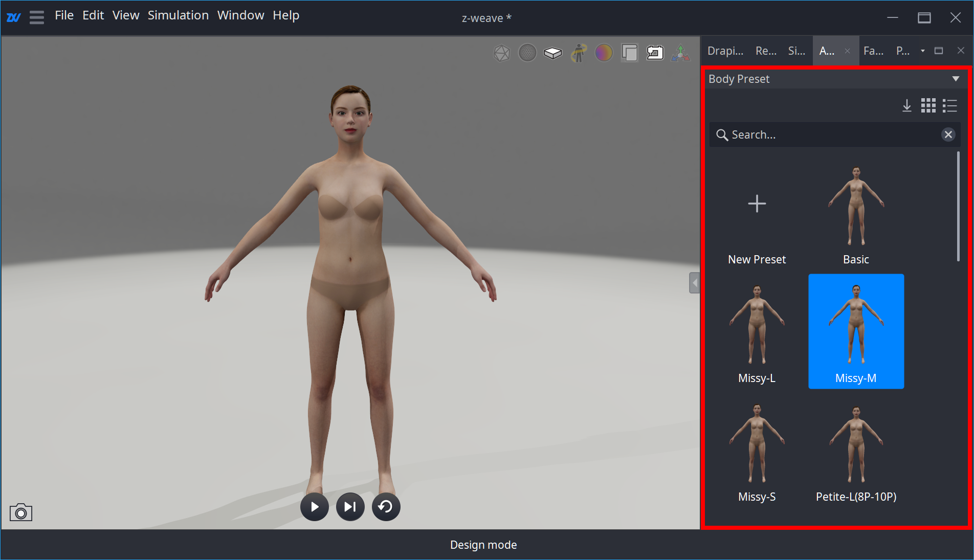Select the Missy-S body preset
The image size is (974, 560).
coord(757,451)
